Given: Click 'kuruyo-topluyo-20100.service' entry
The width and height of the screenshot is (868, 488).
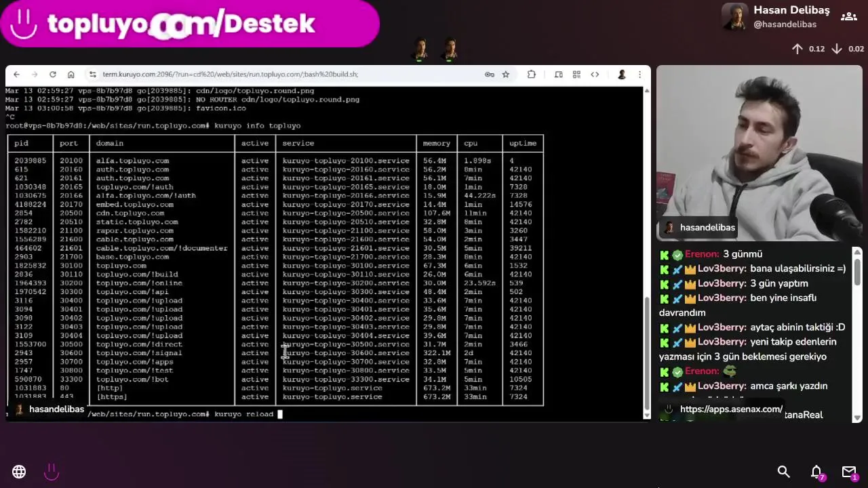Looking at the screenshot, I should click(346, 161).
